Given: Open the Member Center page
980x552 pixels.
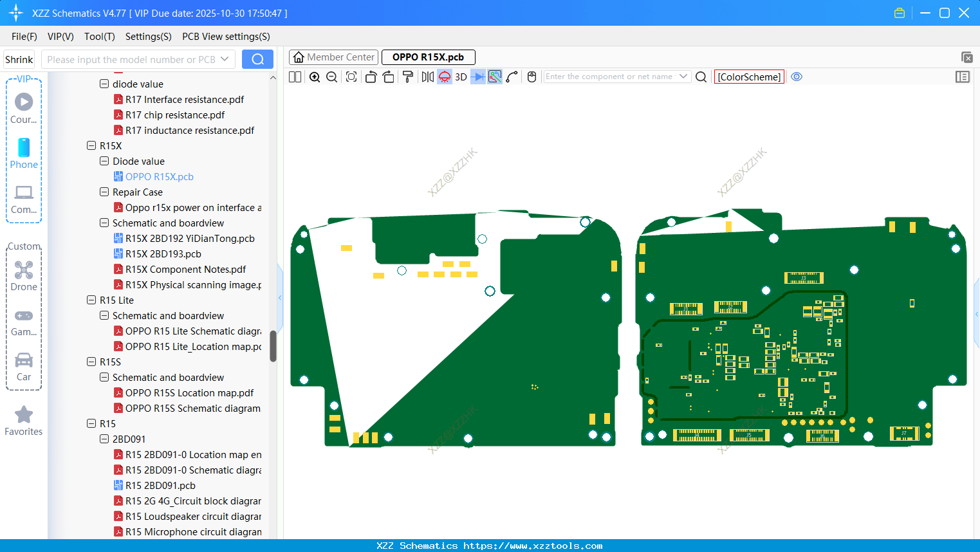Looking at the screenshot, I should click(333, 57).
